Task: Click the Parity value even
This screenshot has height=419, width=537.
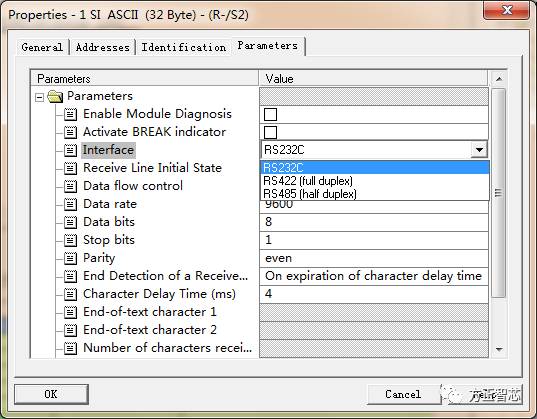Action: click(x=374, y=258)
